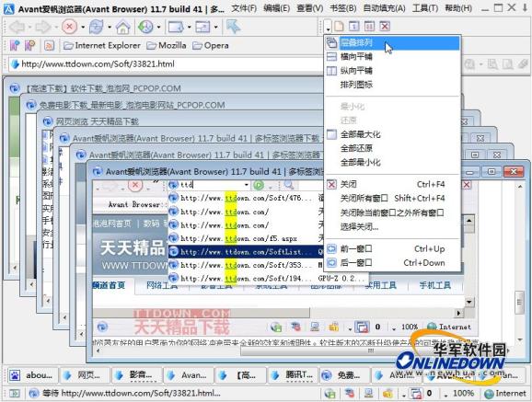Click the second bookmark icon in bookmarks bar
The width and height of the screenshot is (532, 402).
30,45
